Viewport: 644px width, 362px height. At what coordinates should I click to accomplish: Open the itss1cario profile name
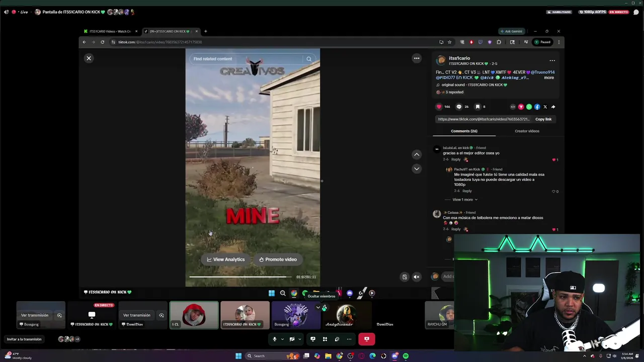[x=459, y=58]
